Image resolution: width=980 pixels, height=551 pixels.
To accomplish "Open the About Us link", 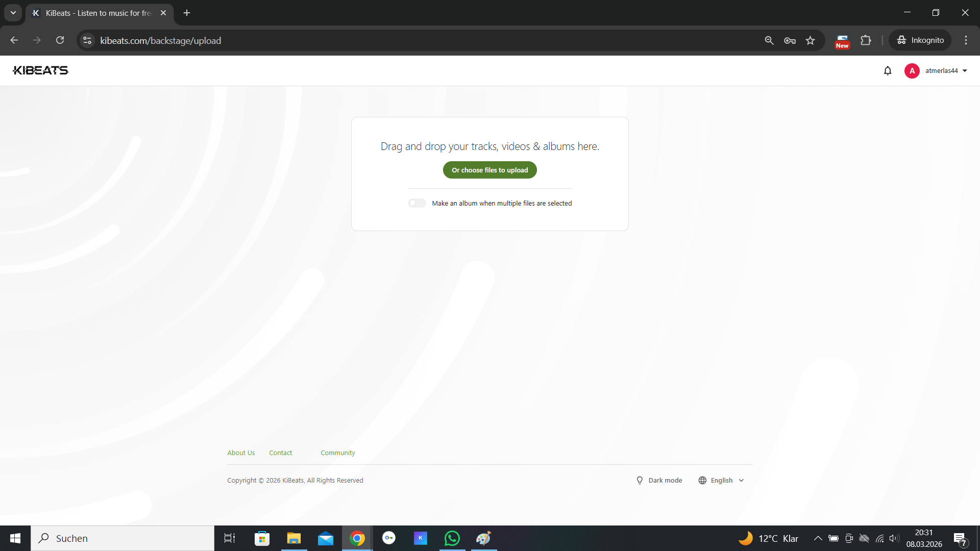I will [241, 453].
